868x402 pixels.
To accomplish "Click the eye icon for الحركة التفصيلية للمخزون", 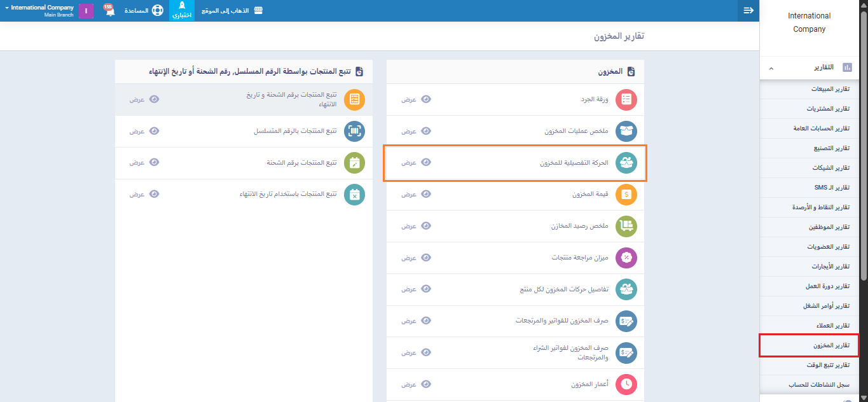I will click(x=426, y=162).
